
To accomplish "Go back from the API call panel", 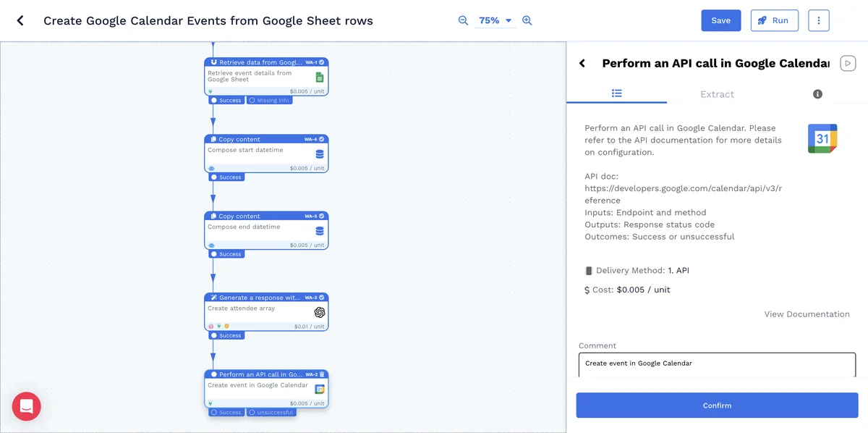I will (582, 64).
